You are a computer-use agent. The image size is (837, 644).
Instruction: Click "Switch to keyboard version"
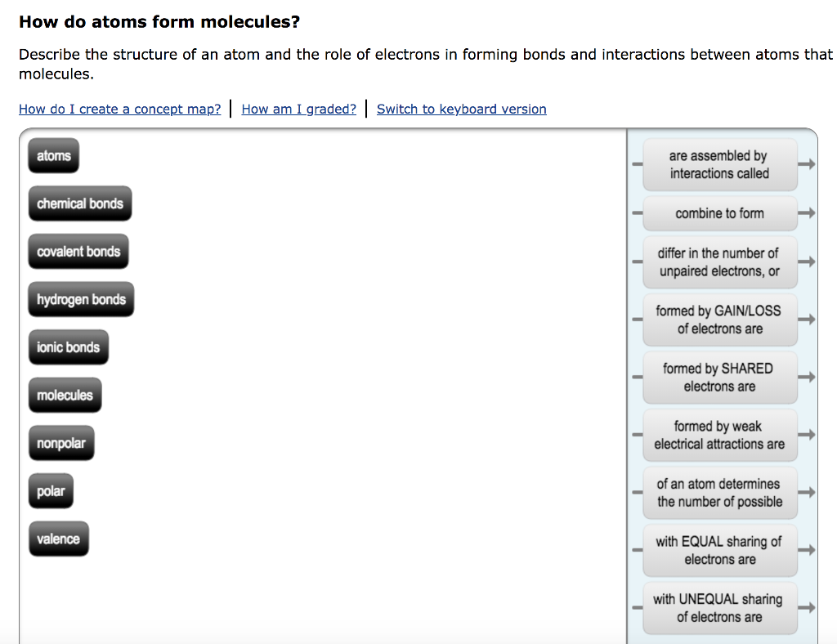click(x=461, y=109)
